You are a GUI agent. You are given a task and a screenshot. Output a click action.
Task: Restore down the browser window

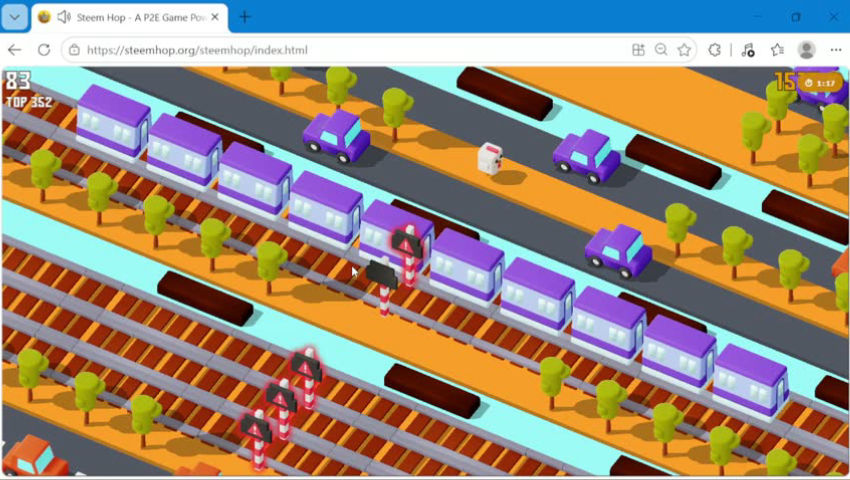[x=796, y=17]
